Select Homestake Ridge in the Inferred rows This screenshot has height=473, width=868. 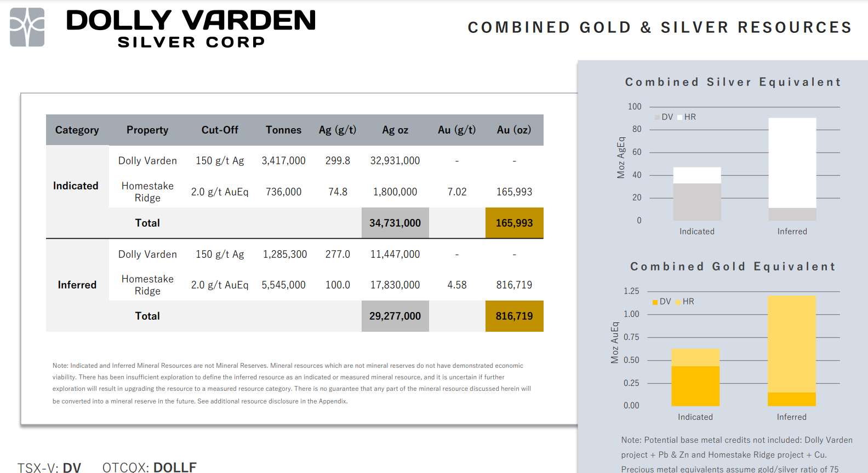(x=147, y=285)
